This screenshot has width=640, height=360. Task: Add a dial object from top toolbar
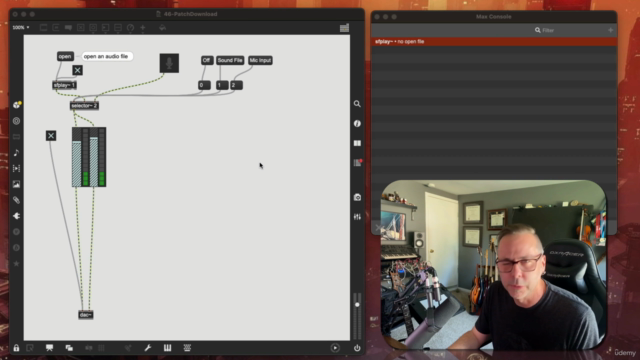tap(130, 28)
